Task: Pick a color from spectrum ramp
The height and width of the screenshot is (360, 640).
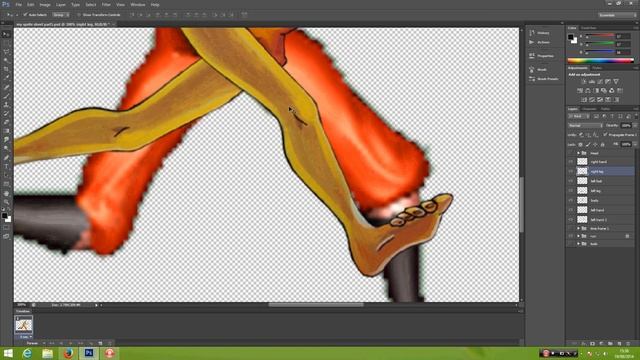Action: pos(601,61)
